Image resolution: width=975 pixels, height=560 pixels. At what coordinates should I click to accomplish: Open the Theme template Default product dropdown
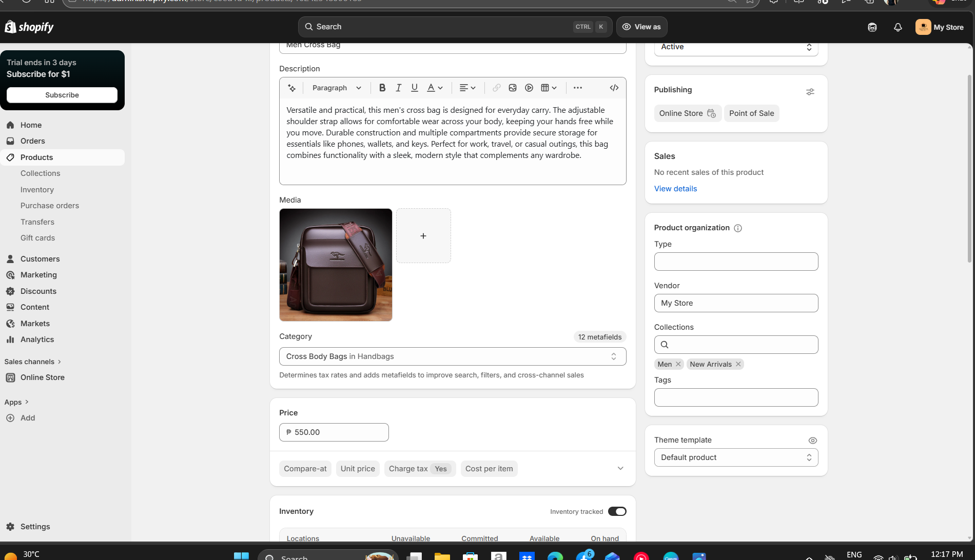736,457
